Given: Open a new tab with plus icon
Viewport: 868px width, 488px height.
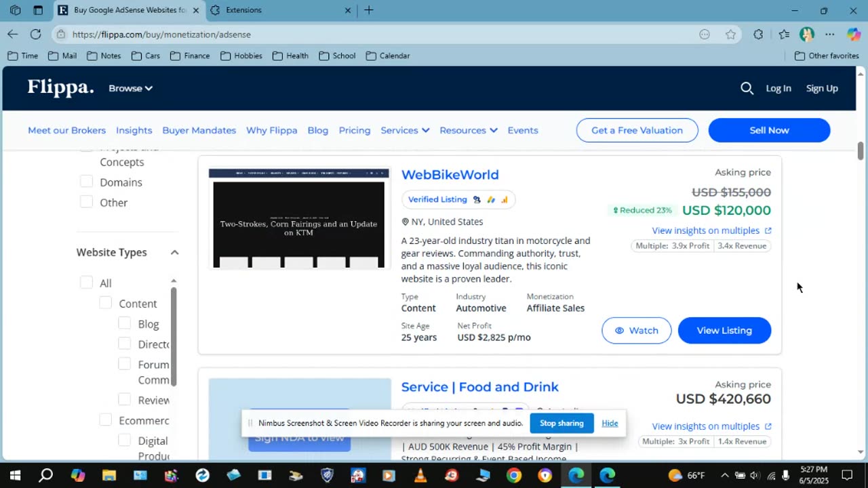Looking at the screenshot, I should tap(369, 10).
